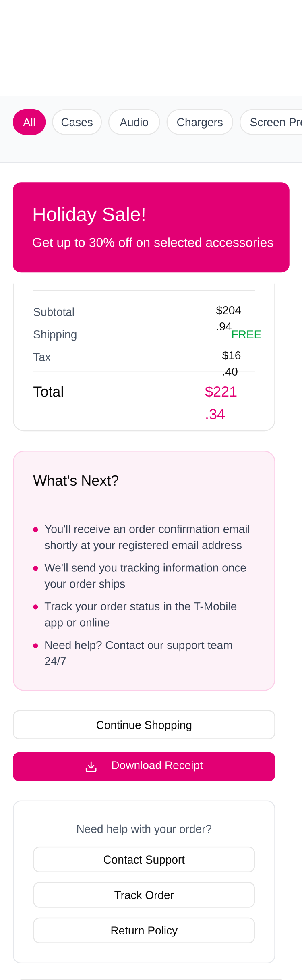
Task: Click the T-Mobile app tracking bullet
Action: point(140,614)
